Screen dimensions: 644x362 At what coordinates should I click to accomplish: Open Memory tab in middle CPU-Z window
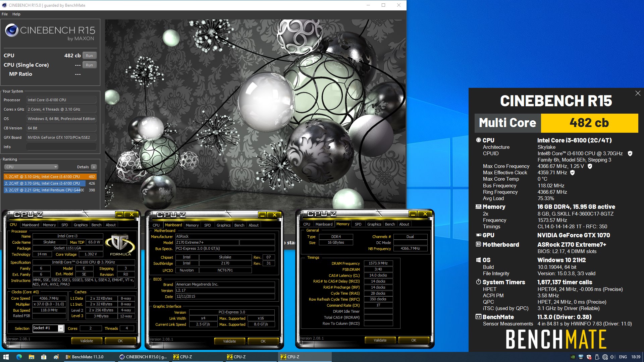[192, 225]
